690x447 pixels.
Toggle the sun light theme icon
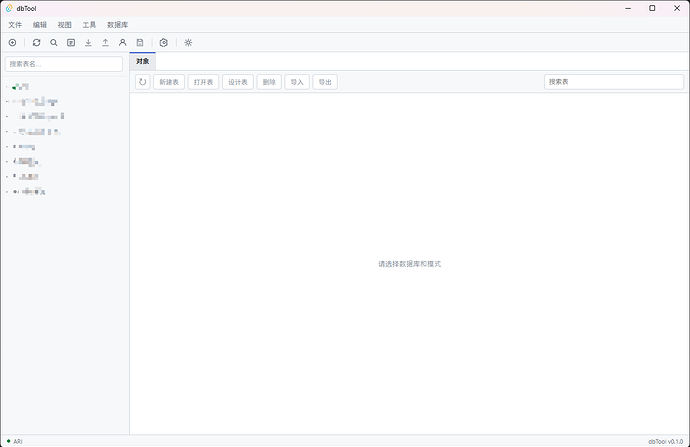[x=188, y=43]
